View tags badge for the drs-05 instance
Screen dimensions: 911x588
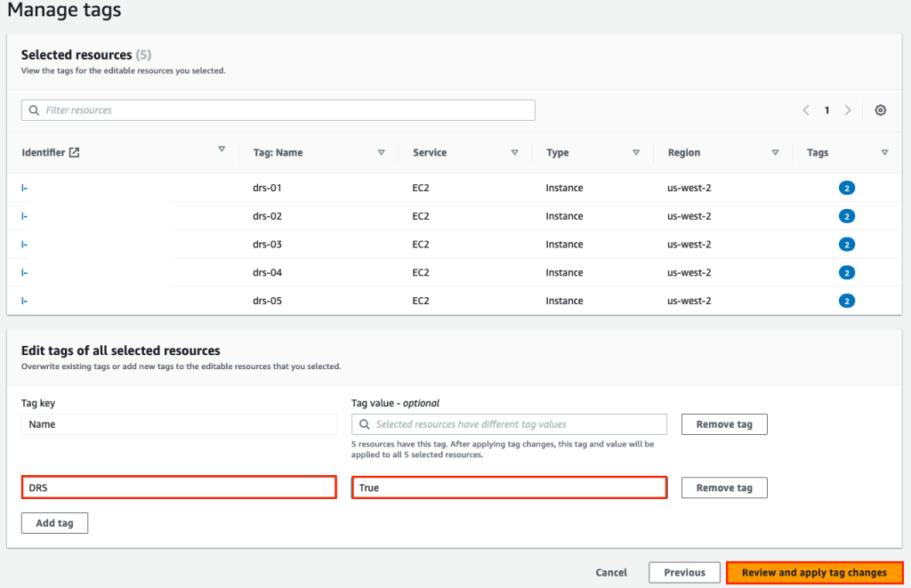pyautogui.click(x=846, y=301)
